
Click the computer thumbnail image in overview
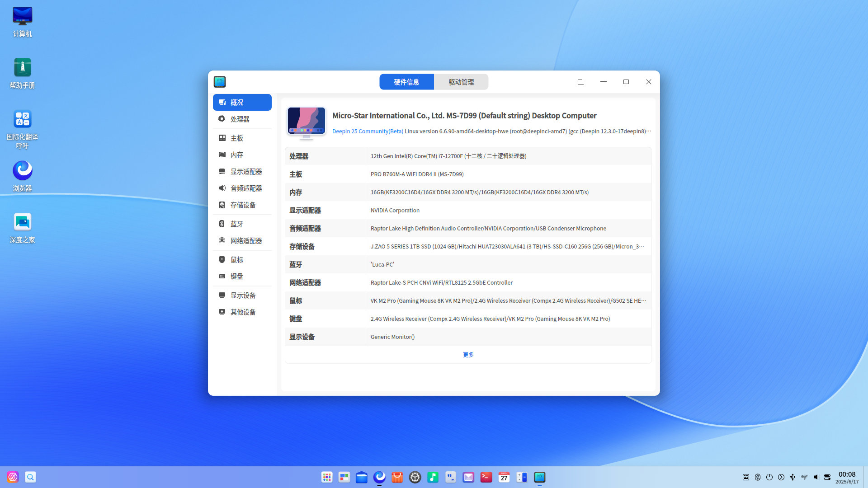[307, 122]
